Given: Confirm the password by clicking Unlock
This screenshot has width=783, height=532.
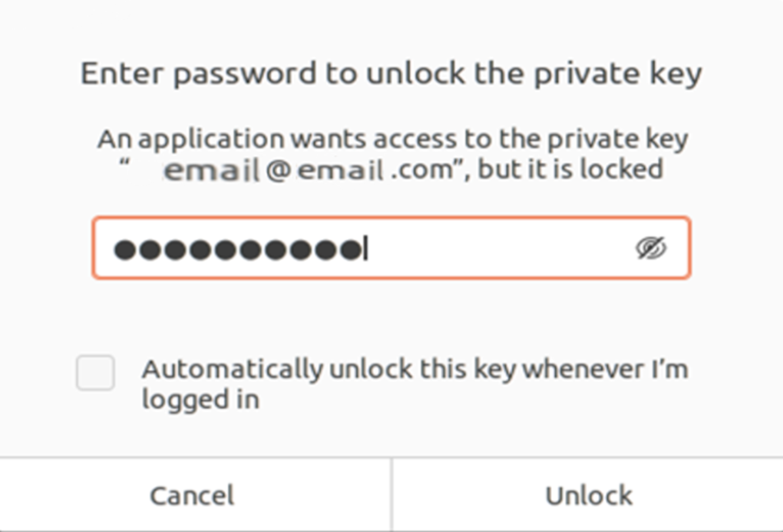Looking at the screenshot, I should pyautogui.click(x=589, y=495).
